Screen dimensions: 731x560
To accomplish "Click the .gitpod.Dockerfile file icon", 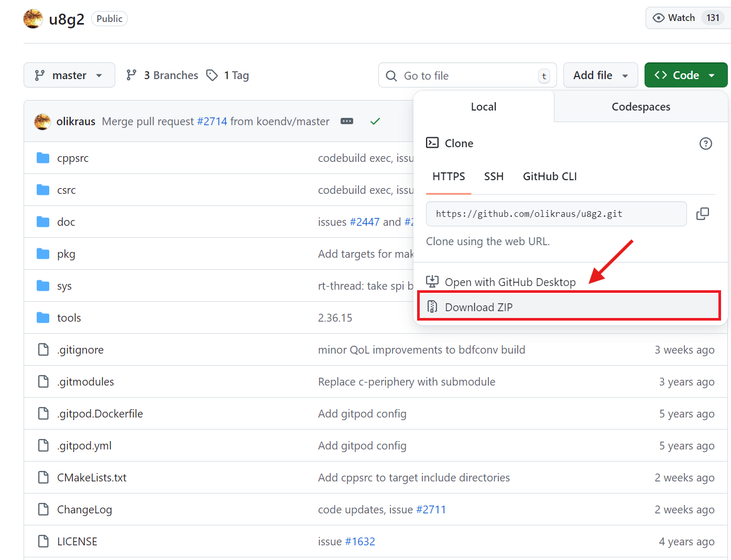I will click(x=43, y=413).
